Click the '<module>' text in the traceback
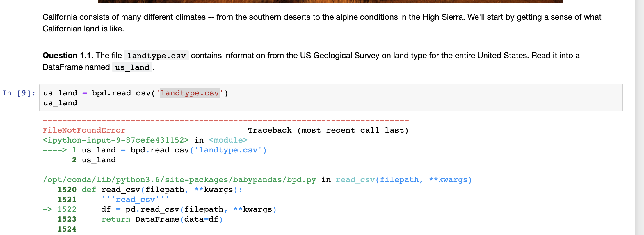 pos(228,140)
